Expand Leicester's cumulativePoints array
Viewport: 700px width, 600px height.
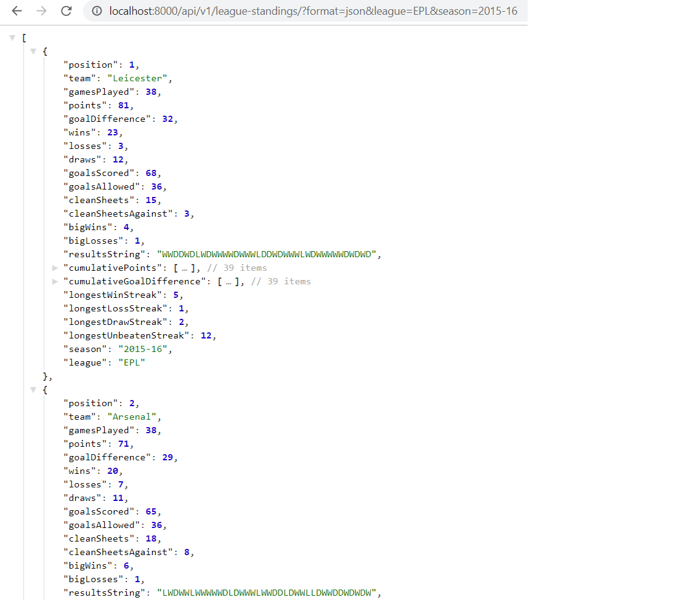55,268
